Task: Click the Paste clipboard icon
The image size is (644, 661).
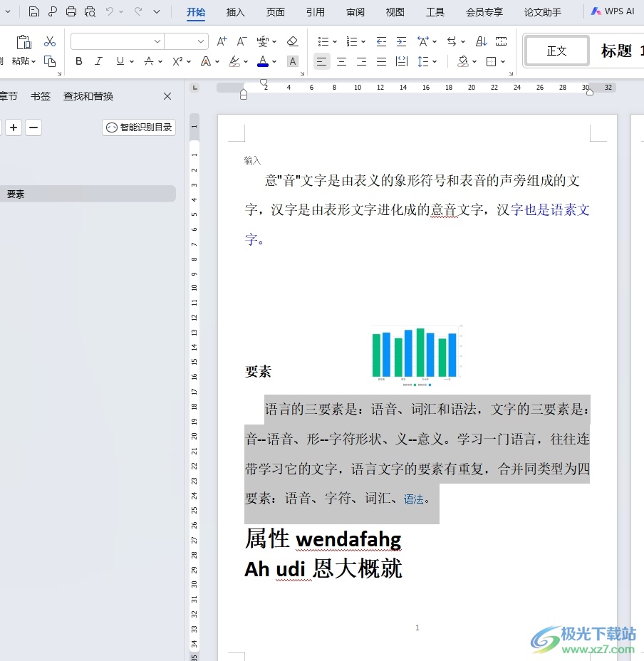Action: click(24, 42)
